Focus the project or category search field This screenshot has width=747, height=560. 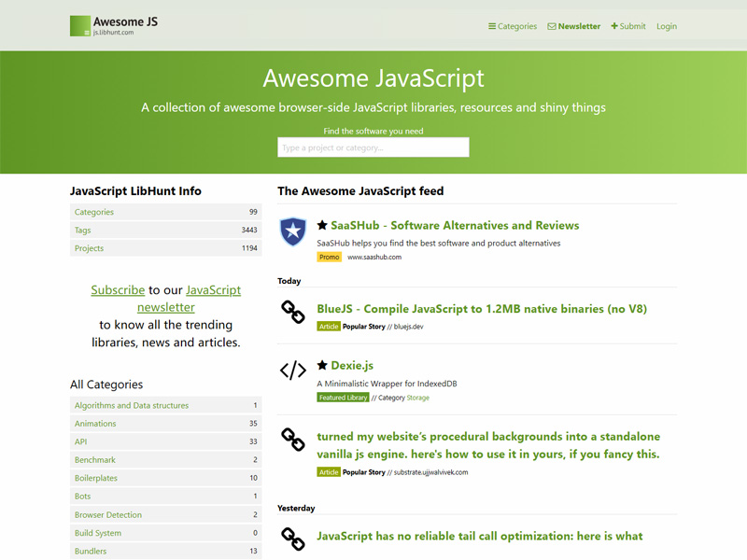point(373,147)
